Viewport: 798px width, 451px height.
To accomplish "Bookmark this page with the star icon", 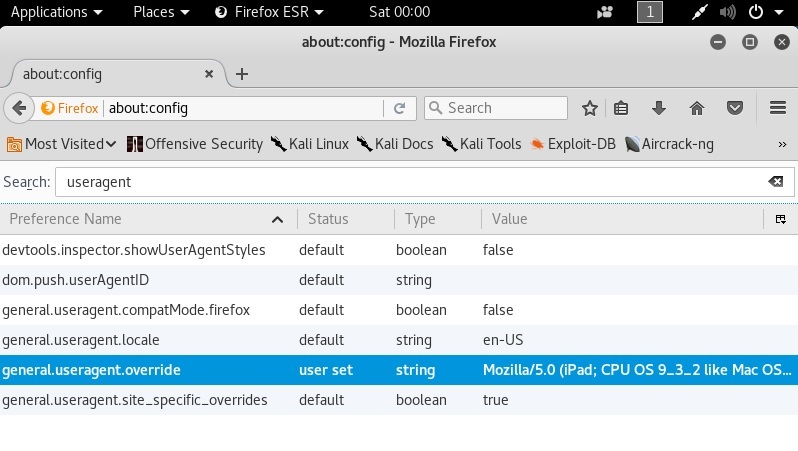I will [590, 108].
